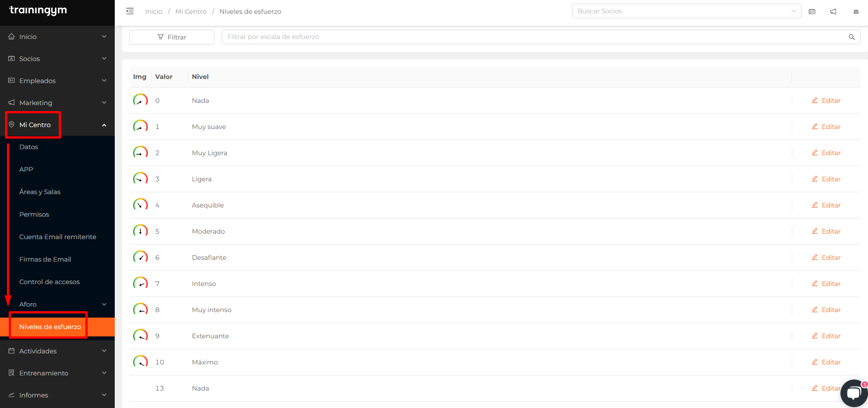Image resolution: width=868 pixels, height=408 pixels.
Task: Click the gauge image for Ligera row
Action: tap(140, 179)
